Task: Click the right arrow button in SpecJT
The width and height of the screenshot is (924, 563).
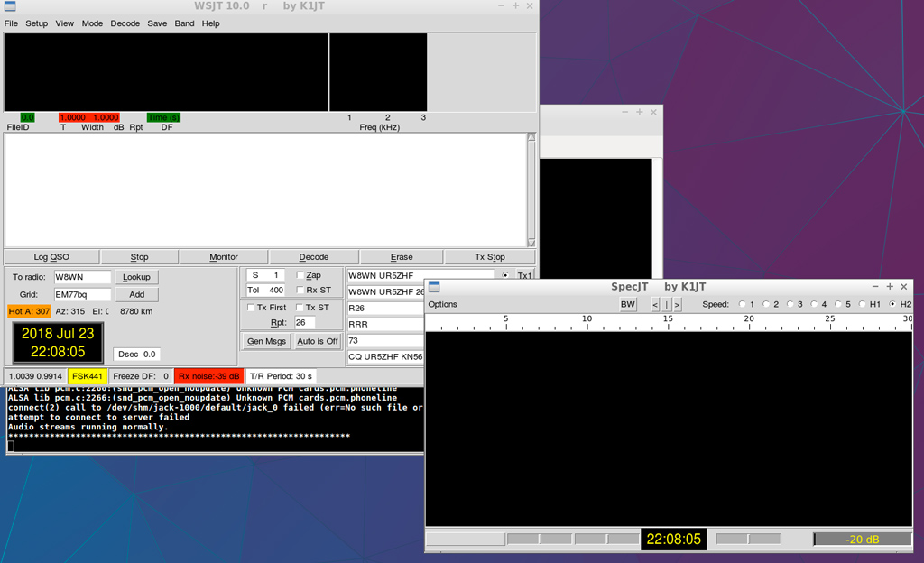Action: [x=678, y=304]
